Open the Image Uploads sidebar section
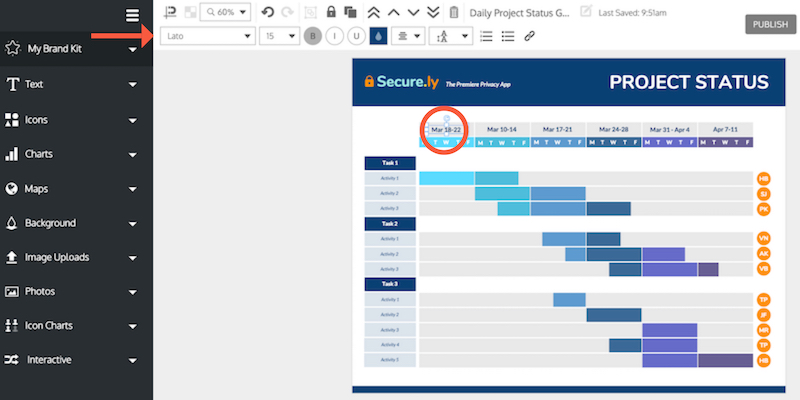This screenshot has height=400, width=800. point(70,257)
